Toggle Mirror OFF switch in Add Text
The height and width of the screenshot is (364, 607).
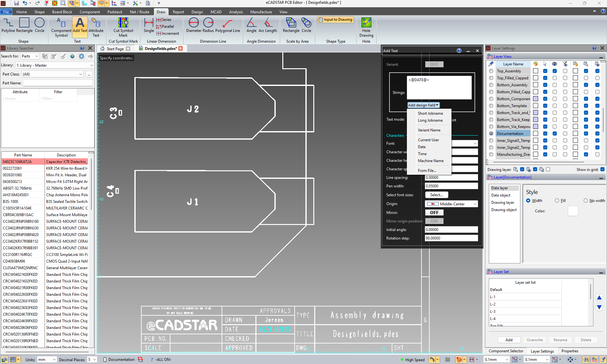tap(434, 213)
